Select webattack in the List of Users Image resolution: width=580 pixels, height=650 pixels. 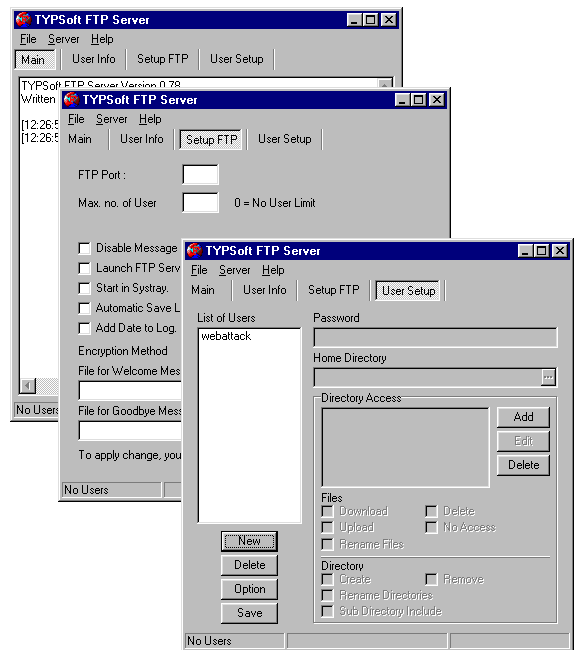coord(226,336)
